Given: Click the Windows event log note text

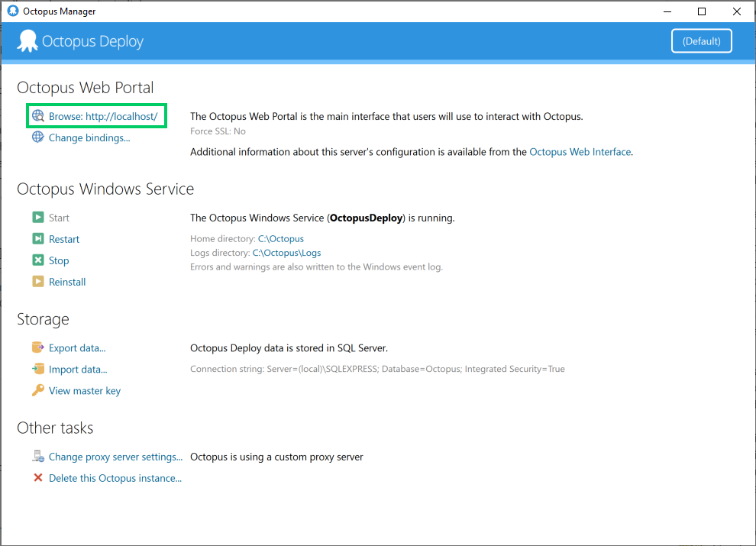Looking at the screenshot, I should pos(316,267).
